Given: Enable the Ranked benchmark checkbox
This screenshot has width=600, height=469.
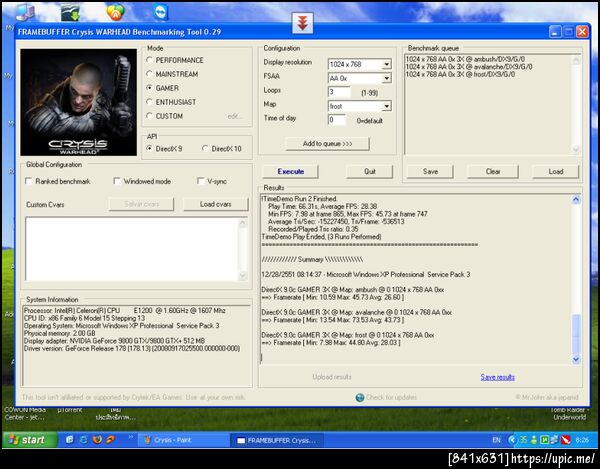Looking at the screenshot, I should point(29,181).
